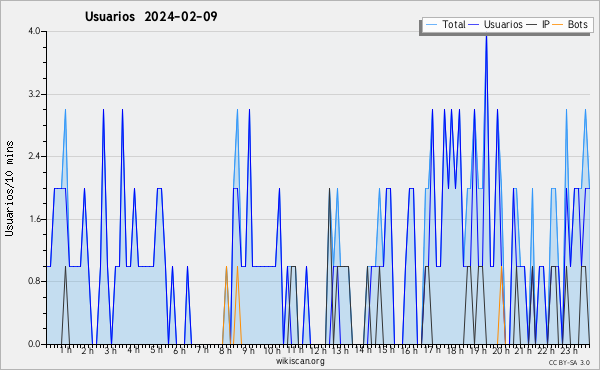Click the '18 h' x-axis label
This screenshot has height=370, width=600.
[x=455, y=350]
